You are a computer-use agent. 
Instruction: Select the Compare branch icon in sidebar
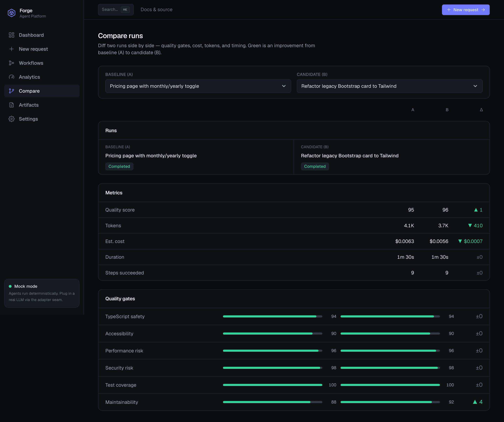12,91
